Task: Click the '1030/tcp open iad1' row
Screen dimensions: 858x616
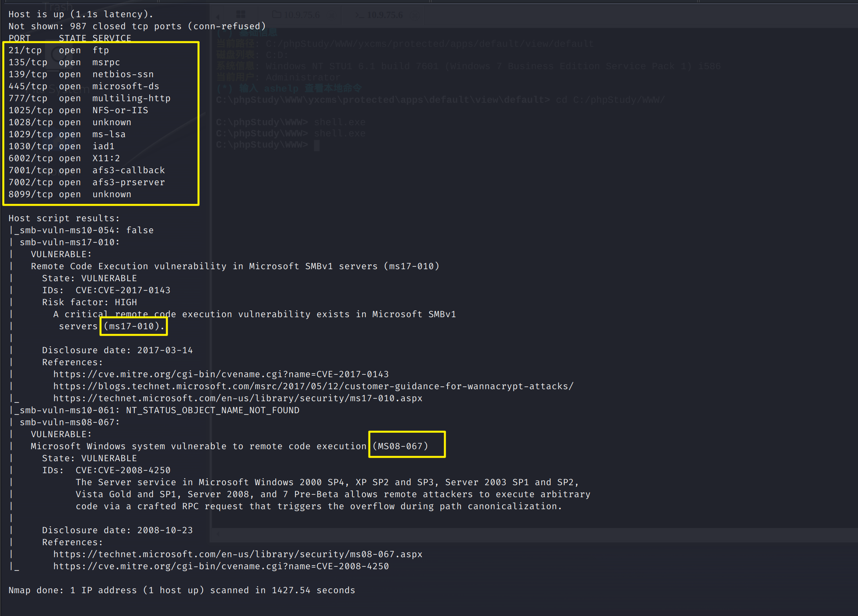Action: (x=62, y=146)
